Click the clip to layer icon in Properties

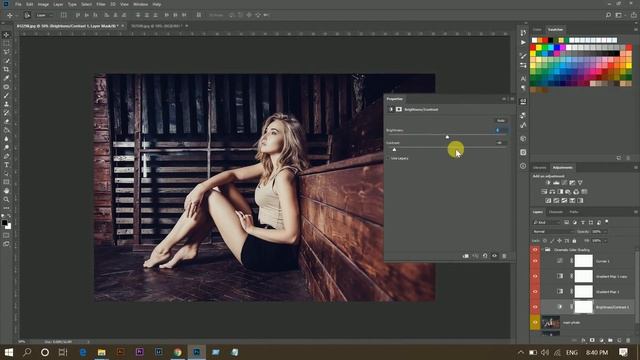[466, 256]
